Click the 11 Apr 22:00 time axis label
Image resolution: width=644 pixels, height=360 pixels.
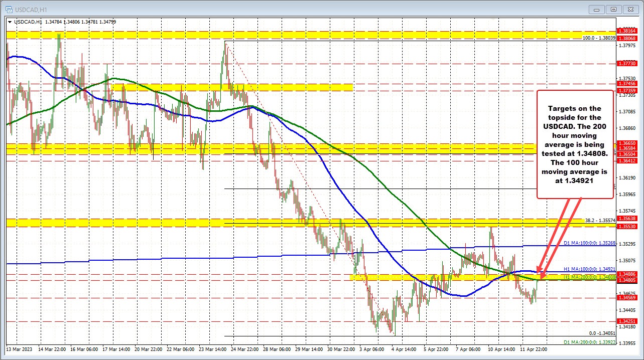(x=534, y=348)
